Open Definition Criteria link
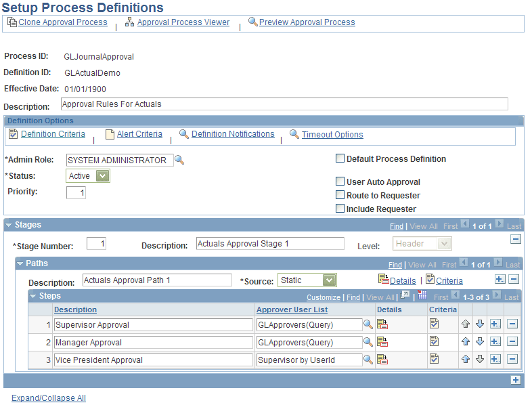The image size is (532, 407). [x=53, y=134]
